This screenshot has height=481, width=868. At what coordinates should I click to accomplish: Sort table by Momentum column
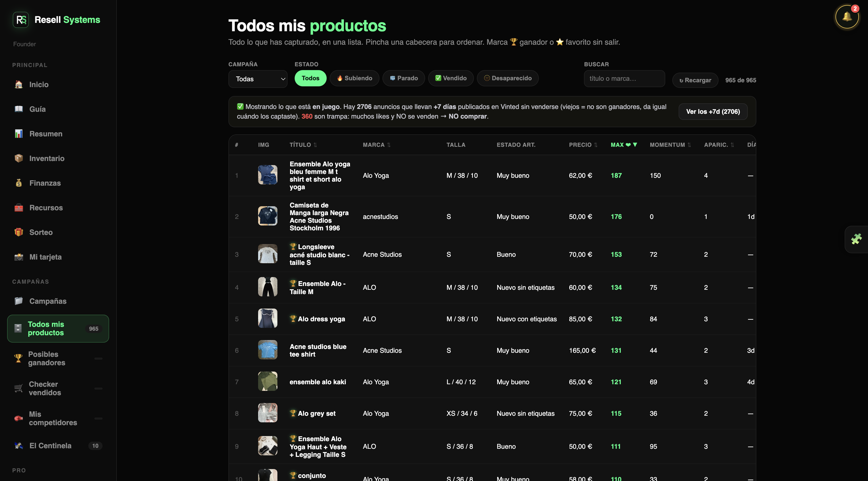[x=670, y=145]
